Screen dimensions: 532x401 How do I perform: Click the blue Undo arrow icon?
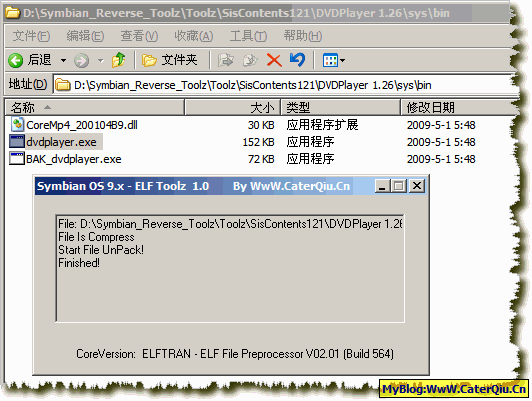point(298,60)
